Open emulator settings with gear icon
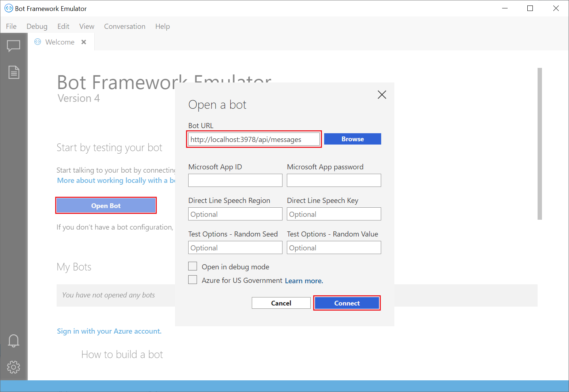This screenshot has height=392, width=569. coord(14,367)
